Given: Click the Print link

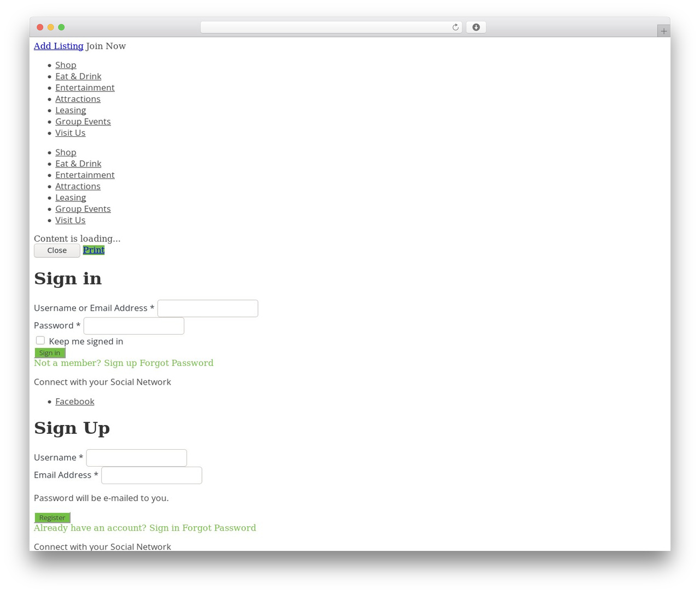Looking at the screenshot, I should click(x=94, y=250).
